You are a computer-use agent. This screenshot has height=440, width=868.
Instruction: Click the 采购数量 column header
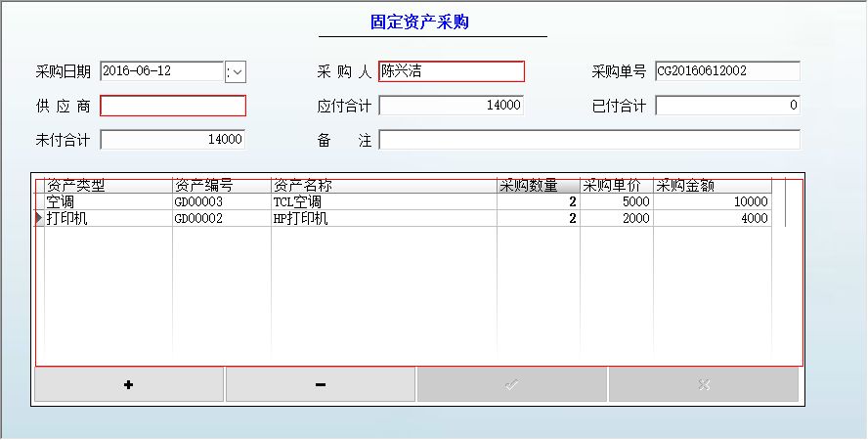point(538,186)
